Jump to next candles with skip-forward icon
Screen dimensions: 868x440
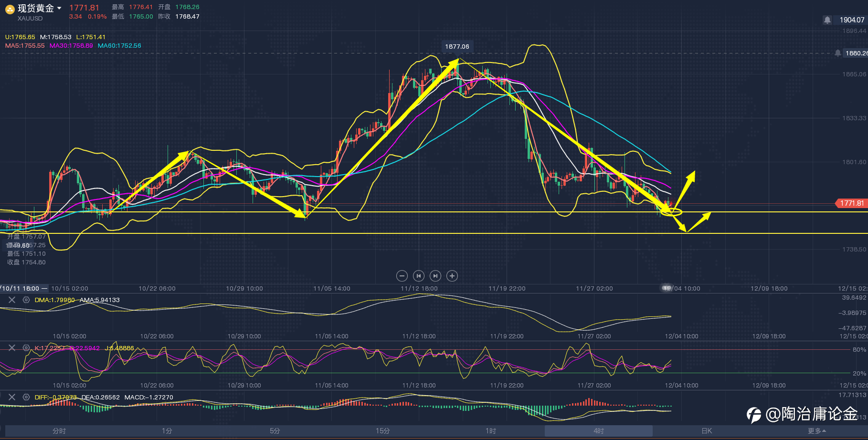[435, 276]
